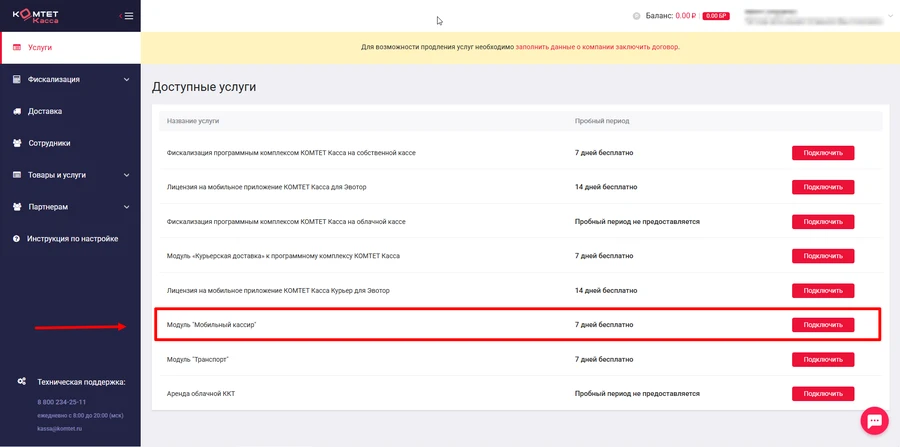The width and height of the screenshot is (900, 447).
Task: Open the Доставка menu item
Action: point(45,111)
